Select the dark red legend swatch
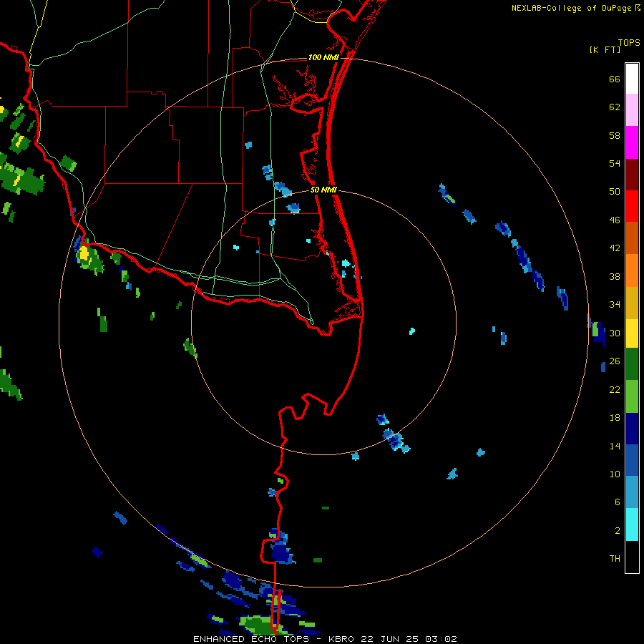 (x=632, y=175)
